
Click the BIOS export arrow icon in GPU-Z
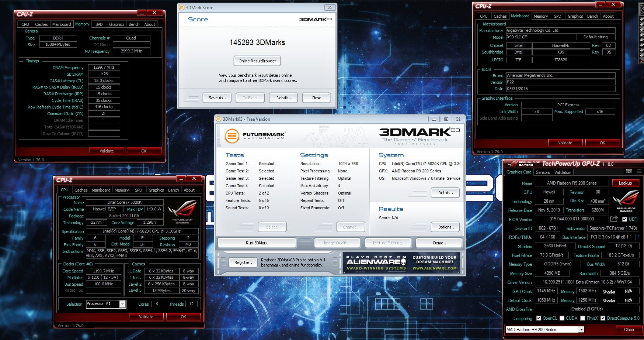[x=614, y=219]
